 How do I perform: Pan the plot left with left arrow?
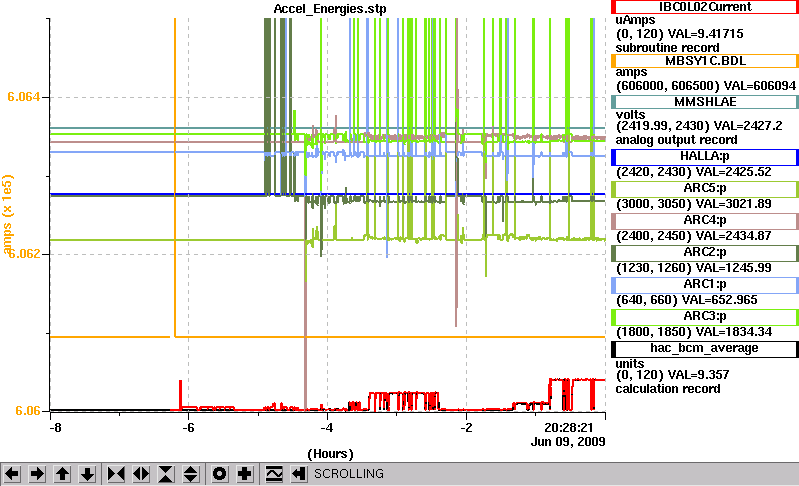pyautogui.click(x=12, y=474)
